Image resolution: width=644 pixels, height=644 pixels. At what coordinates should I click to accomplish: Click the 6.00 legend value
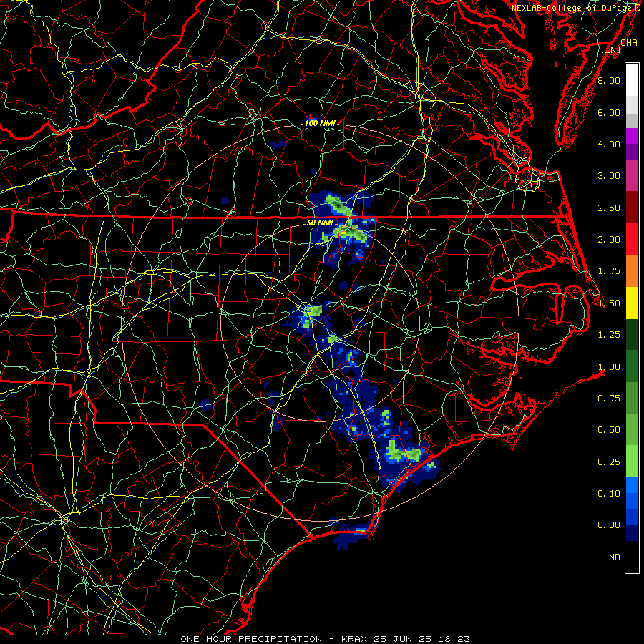tap(609, 112)
